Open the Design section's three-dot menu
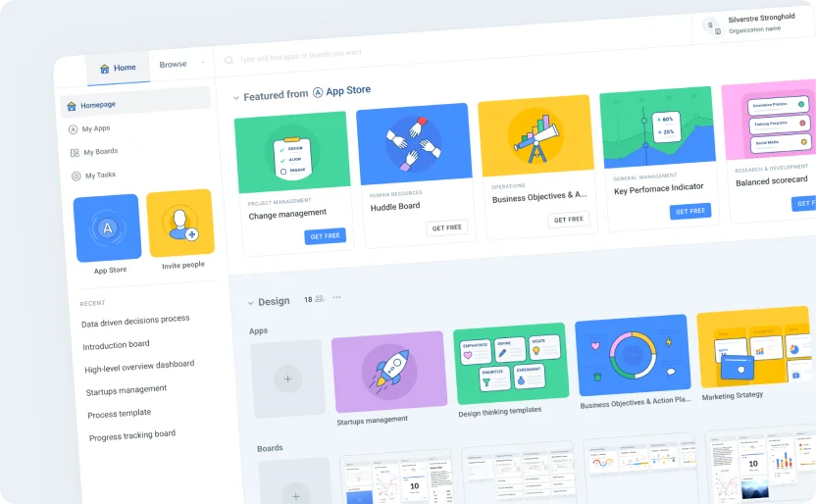 (x=336, y=297)
